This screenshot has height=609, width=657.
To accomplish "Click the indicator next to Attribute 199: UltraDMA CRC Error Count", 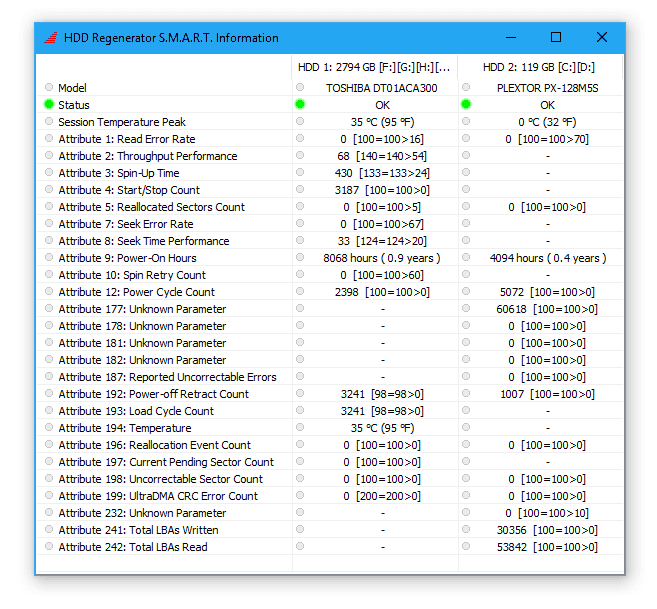I will (x=49, y=495).
